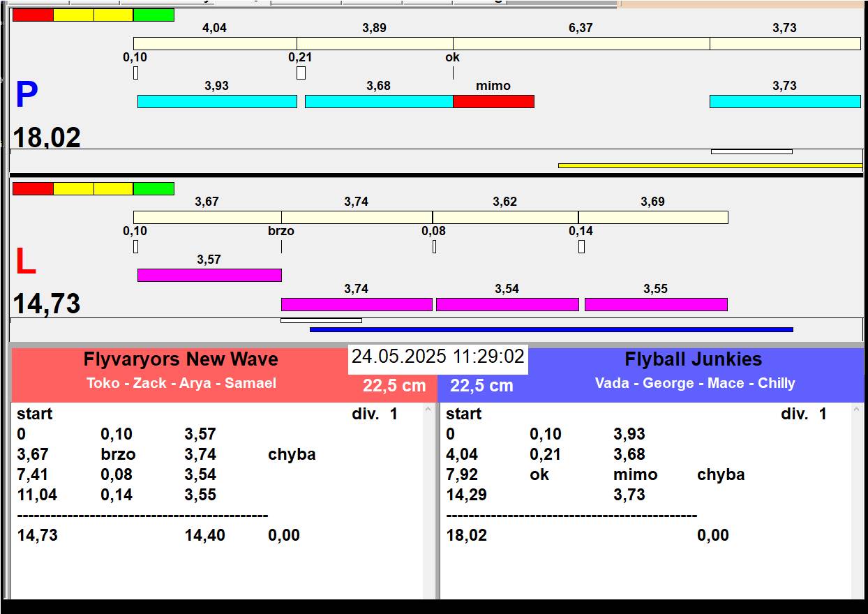Image resolution: width=868 pixels, height=614 pixels.
Task: Click 'brzo' cell in Flyvaryors results table
Action: tap(118, 454)
